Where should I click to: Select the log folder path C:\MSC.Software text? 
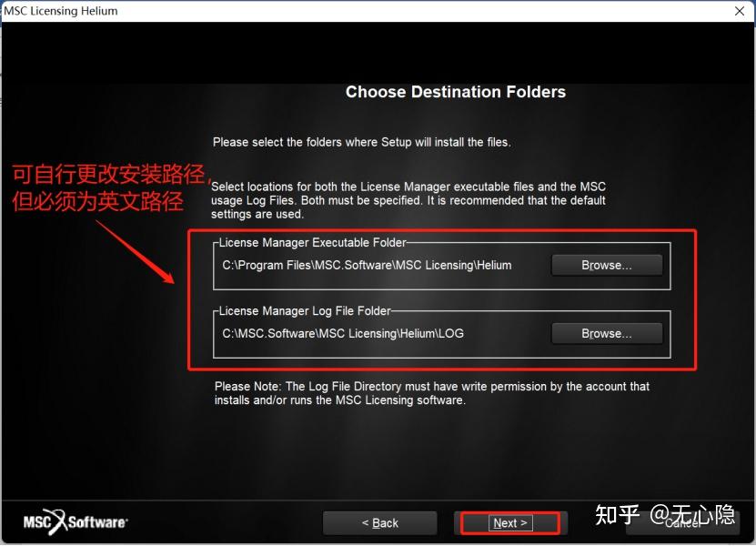(343, 333)
